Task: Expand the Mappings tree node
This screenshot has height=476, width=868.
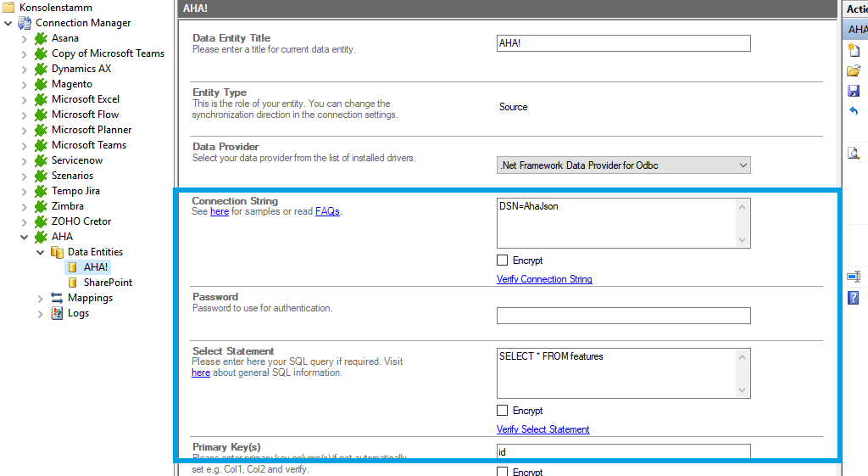Action: tap(41, 298)
